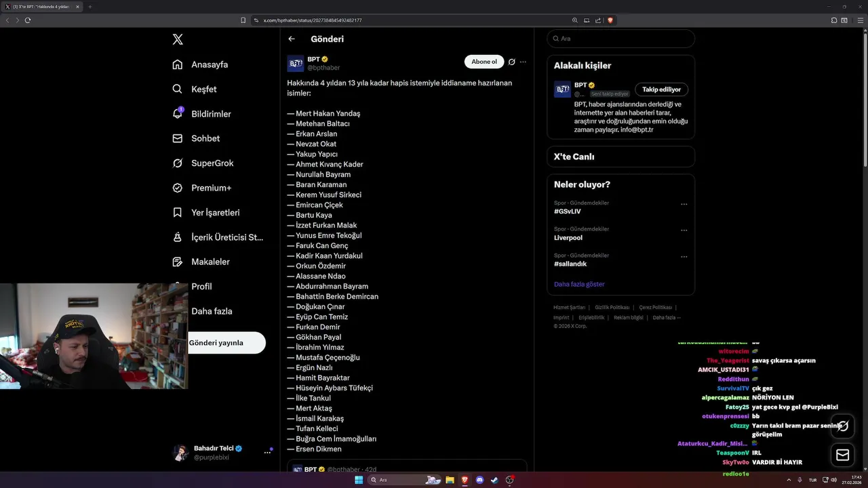This screenshot has width=868, height=488.
Task: Click the @bpthaber handle in the post header
Action: (323, 68)
